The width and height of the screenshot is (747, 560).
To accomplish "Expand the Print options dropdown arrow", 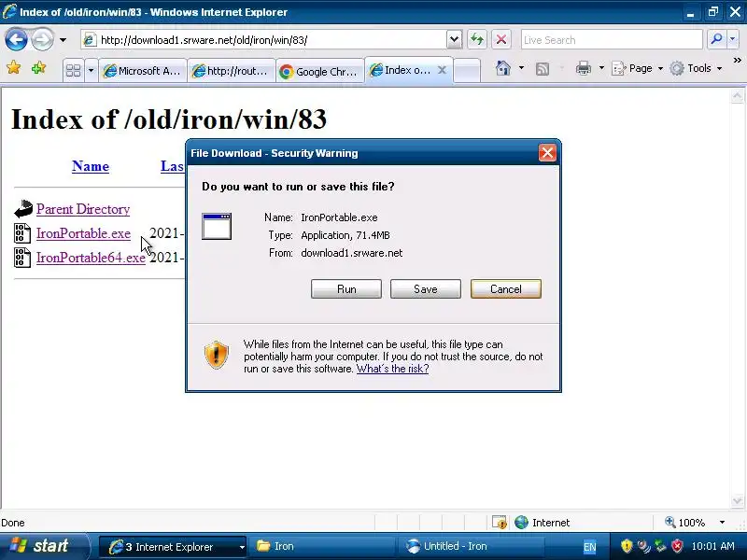I will click(x=601, y=68).
